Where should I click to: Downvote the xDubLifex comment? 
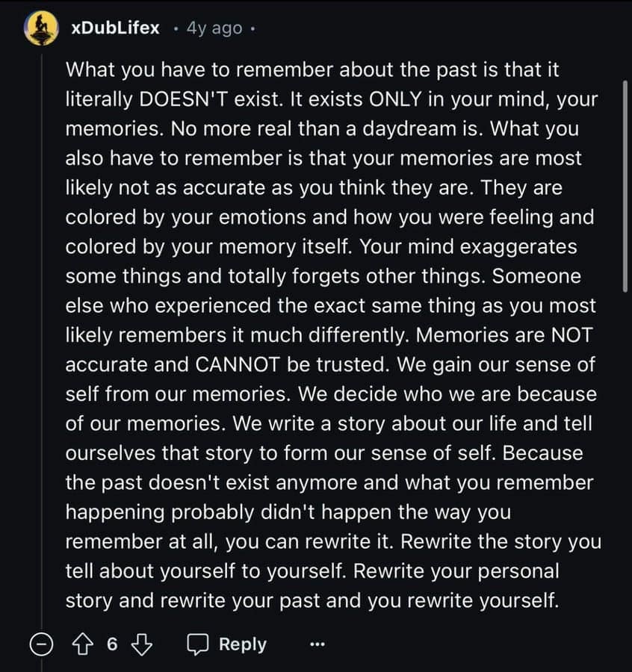pyautogui.click(x=140, y=644)
